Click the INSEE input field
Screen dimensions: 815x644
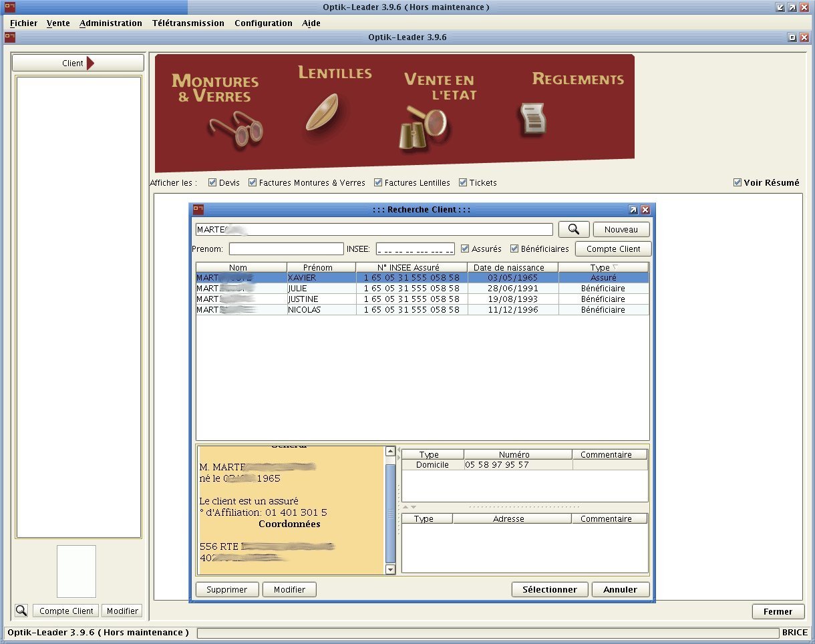415,249
